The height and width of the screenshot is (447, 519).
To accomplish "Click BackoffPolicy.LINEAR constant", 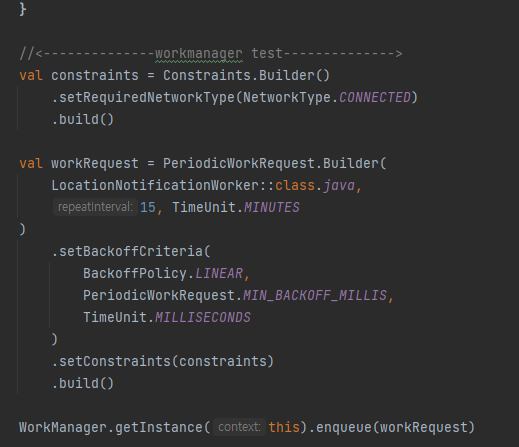I will pyautogui.click(x=163, y=273).
